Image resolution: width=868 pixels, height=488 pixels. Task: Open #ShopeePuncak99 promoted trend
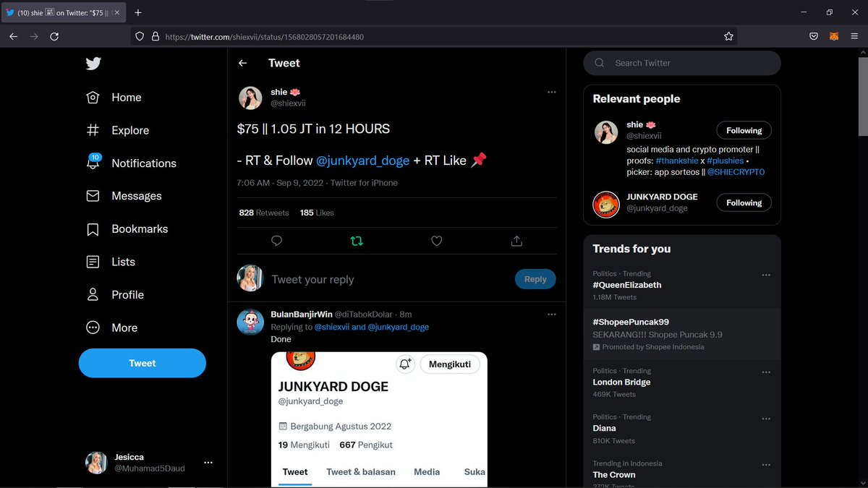pos(682,334)
